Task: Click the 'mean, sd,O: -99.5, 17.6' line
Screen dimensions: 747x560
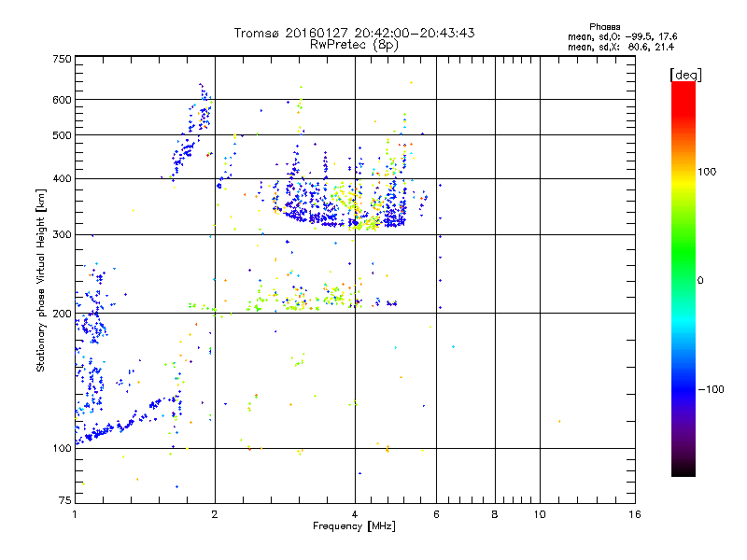Action: (x=622, y=36)
